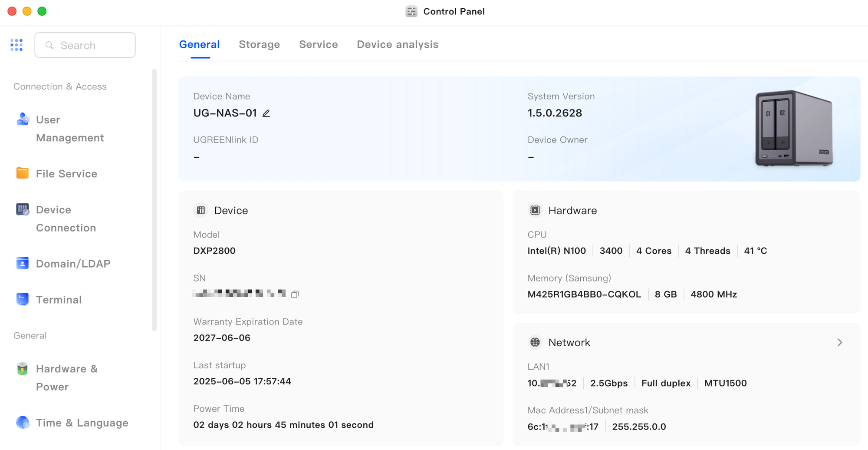
Task: Click the Full duplex value
Action: tap(666, 383)
